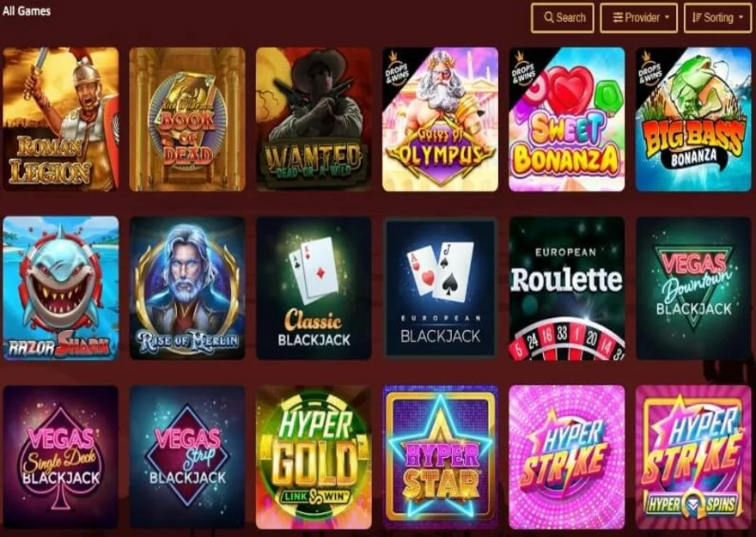Play European Roulette game

click(567, 289)
